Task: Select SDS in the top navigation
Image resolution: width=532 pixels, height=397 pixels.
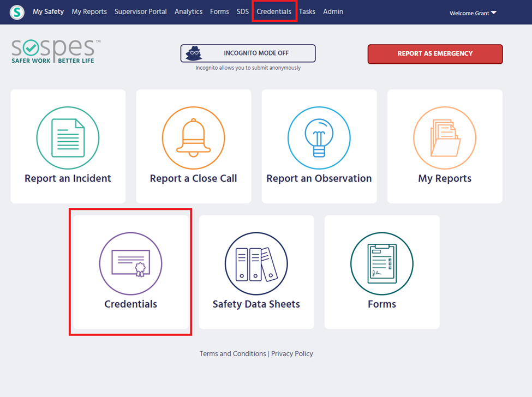Action: click(242, 11)
